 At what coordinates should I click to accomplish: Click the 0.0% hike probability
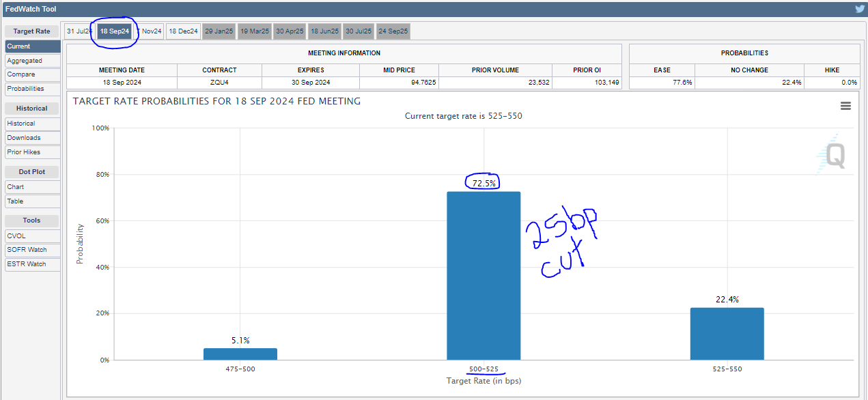click(849, 83)
